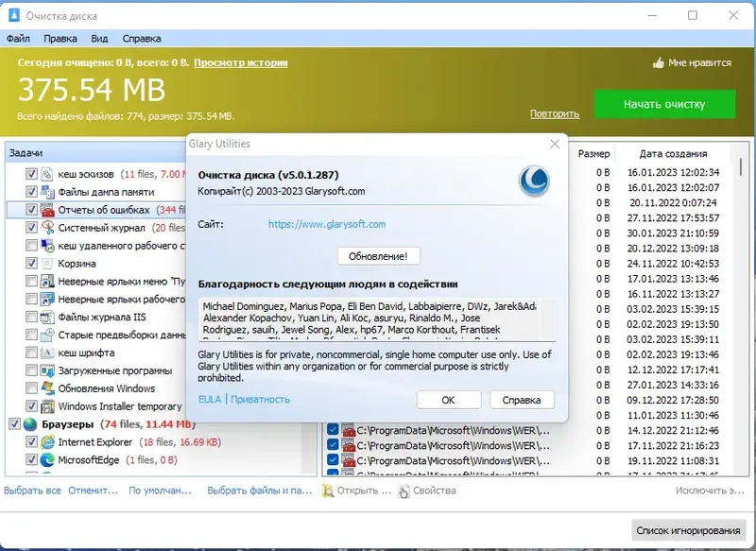
Task: Select the Корзина (Recycle Bin) icon
Action: coord(45,263)
